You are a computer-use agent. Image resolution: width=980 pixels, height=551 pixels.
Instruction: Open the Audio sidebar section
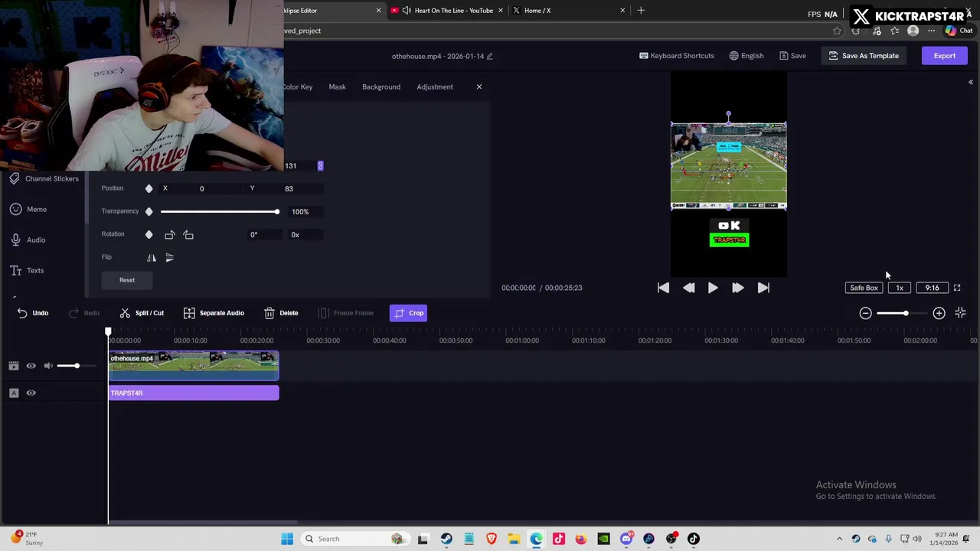pyautogui.click(x=28, y=240)
